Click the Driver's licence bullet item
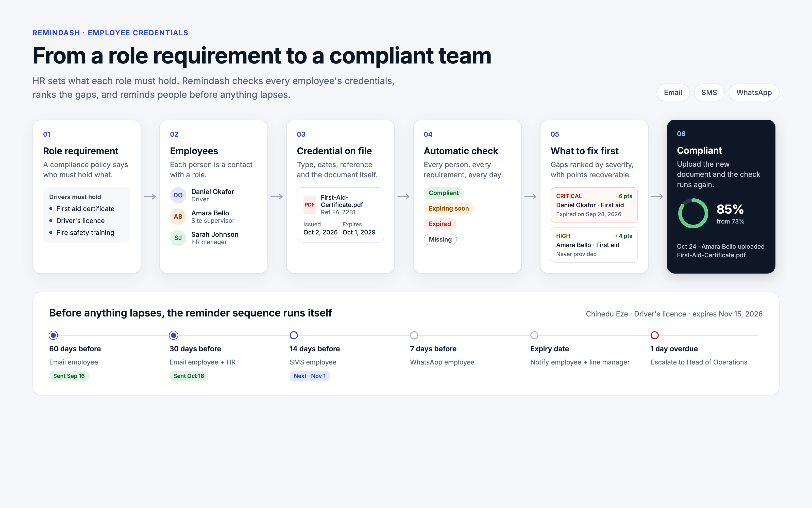Image resolution: width=812 pixels, height=508 pixels. point(80,221)
